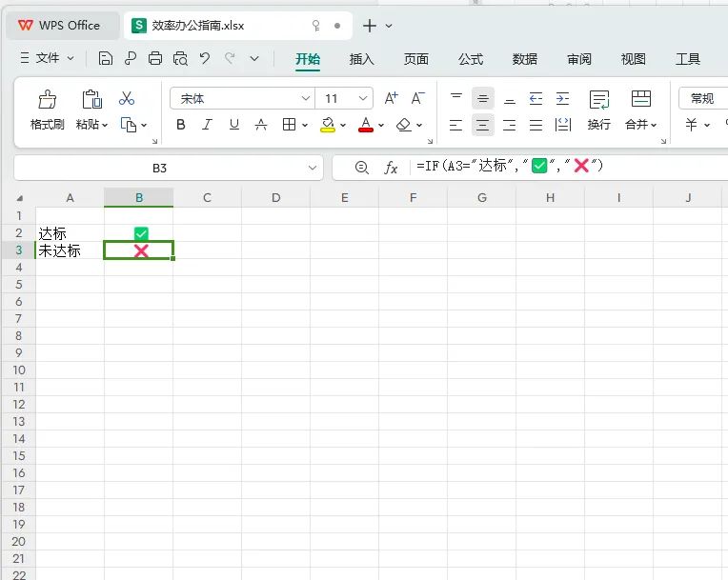This screenshot has width=728, height=580.
Task: Click the Cut scissors icon
Action: 127,98
